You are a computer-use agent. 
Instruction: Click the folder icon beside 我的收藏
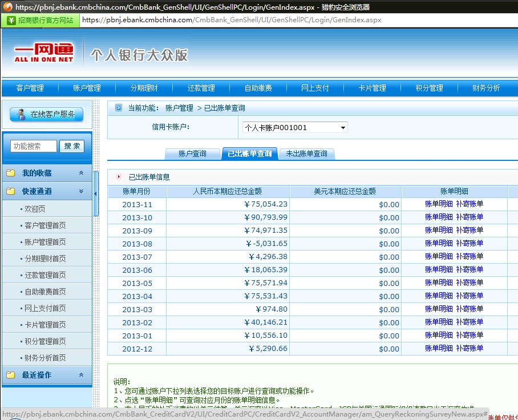(10, 173)
